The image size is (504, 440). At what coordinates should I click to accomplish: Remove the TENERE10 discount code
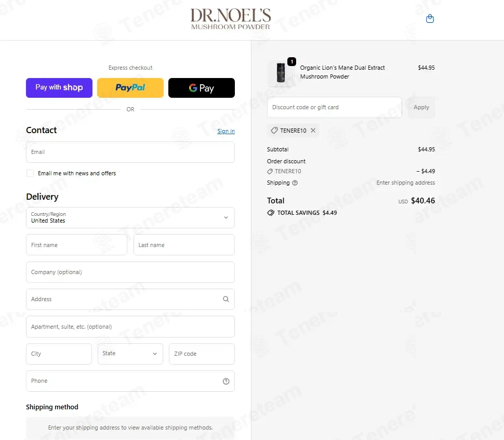click(x=313, y=130)
